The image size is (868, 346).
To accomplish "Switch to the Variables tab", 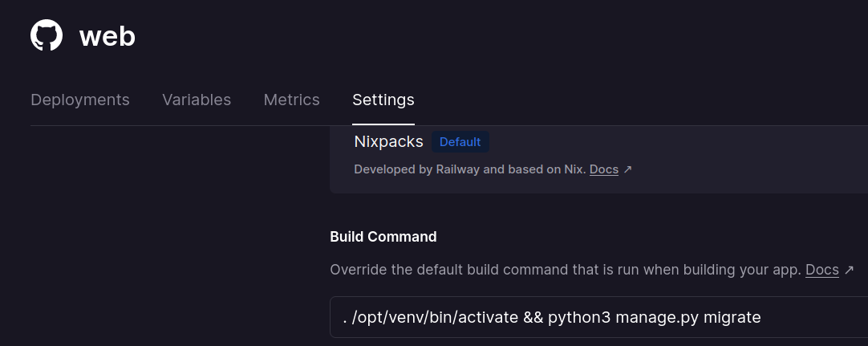I will pyautogui.click(x=197, y=100).
